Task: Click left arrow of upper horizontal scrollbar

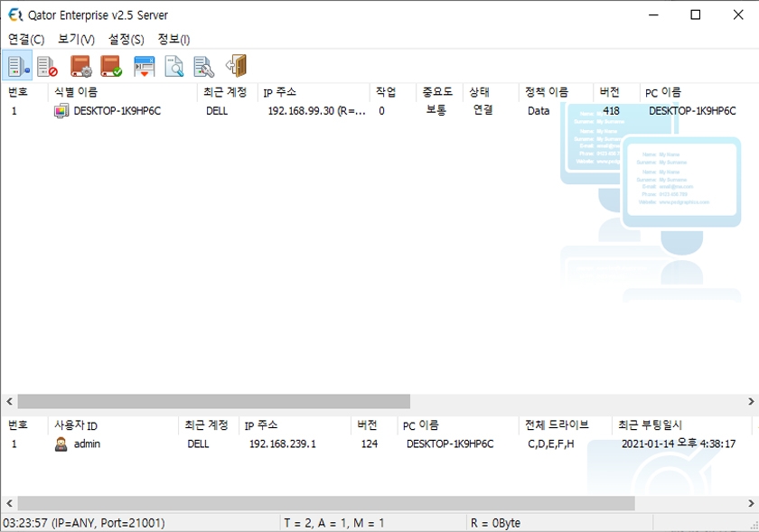Action: pos(9,401)
